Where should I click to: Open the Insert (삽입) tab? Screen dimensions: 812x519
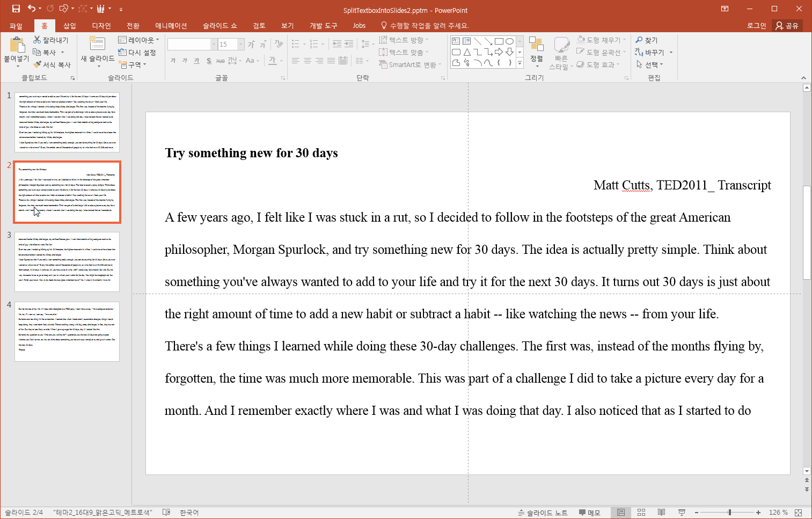70,26
